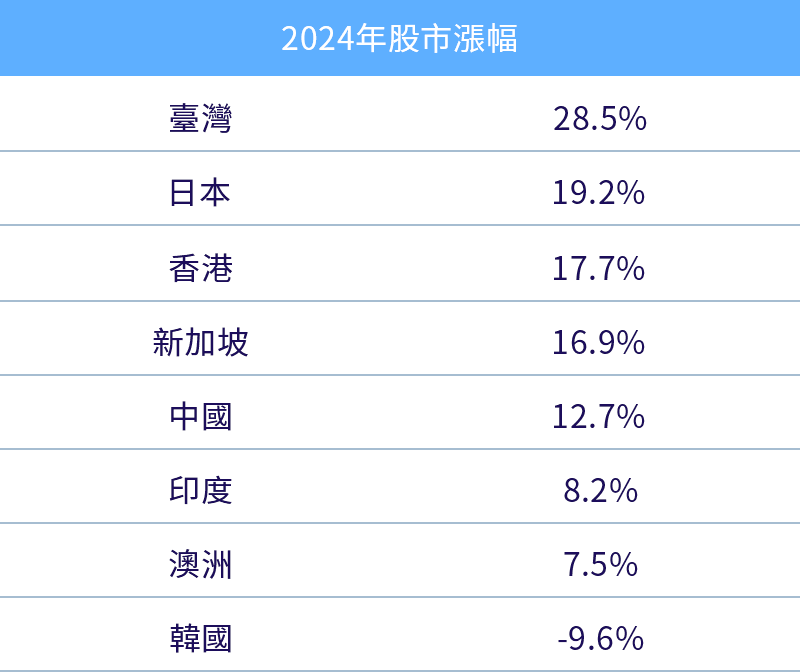Click the 7.5% value for 澳洲
The height and width of the screenshot is (672, 800).
pyautogui.click(x=601, y=564)
